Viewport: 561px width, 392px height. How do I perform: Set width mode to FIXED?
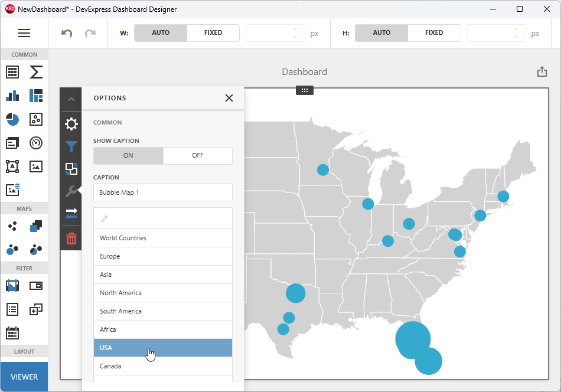click(x=213, y=33)
